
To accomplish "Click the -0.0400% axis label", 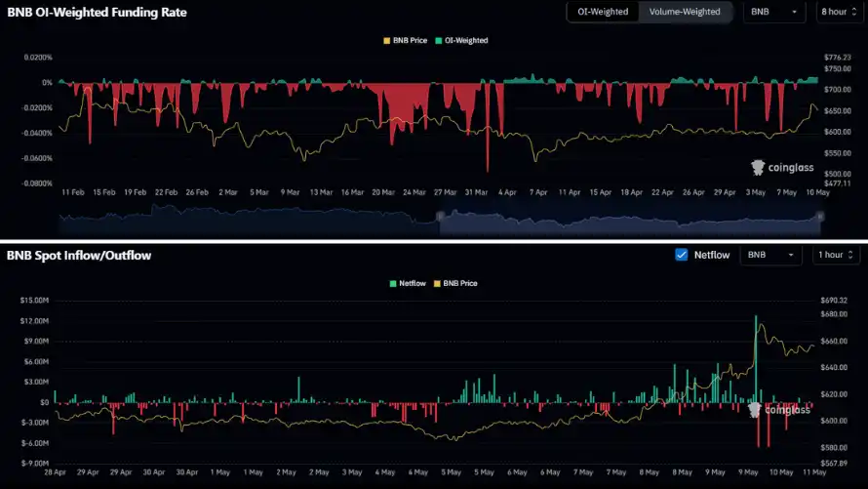I will tap(37, 133).
